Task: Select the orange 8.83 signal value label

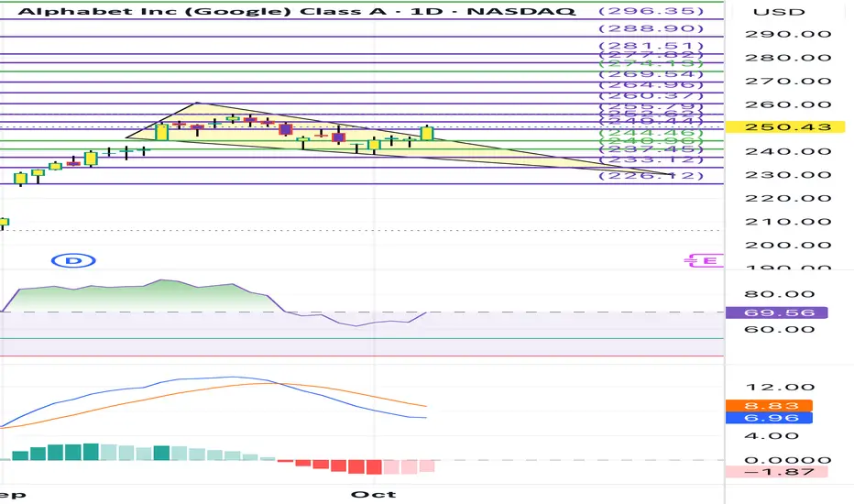Action: point(769,406)
